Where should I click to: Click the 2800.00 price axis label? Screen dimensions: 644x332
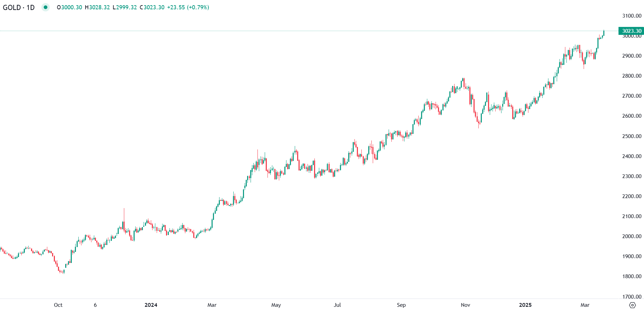(x=632, y=76)
